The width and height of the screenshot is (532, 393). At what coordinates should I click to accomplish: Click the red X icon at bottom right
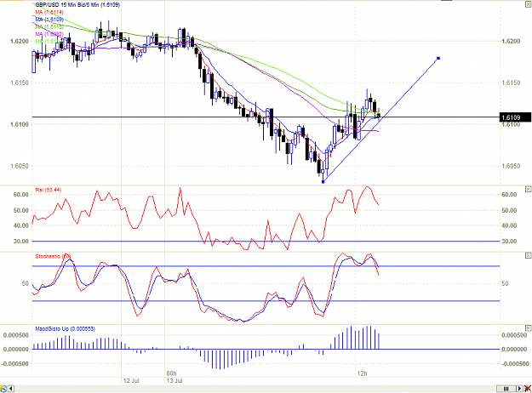point(528,389)
